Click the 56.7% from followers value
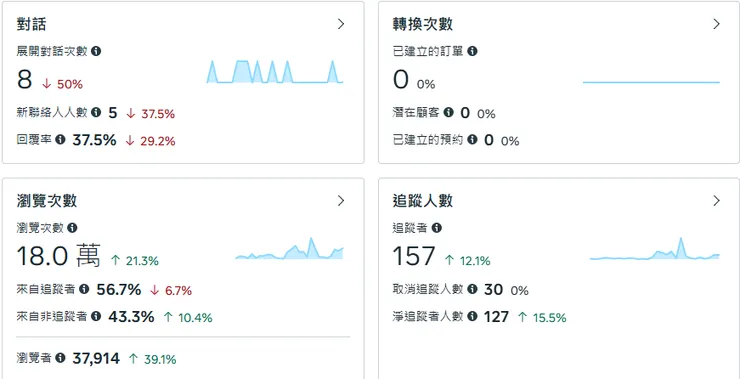The image size is (740, 379). click(x=119, y=289)
